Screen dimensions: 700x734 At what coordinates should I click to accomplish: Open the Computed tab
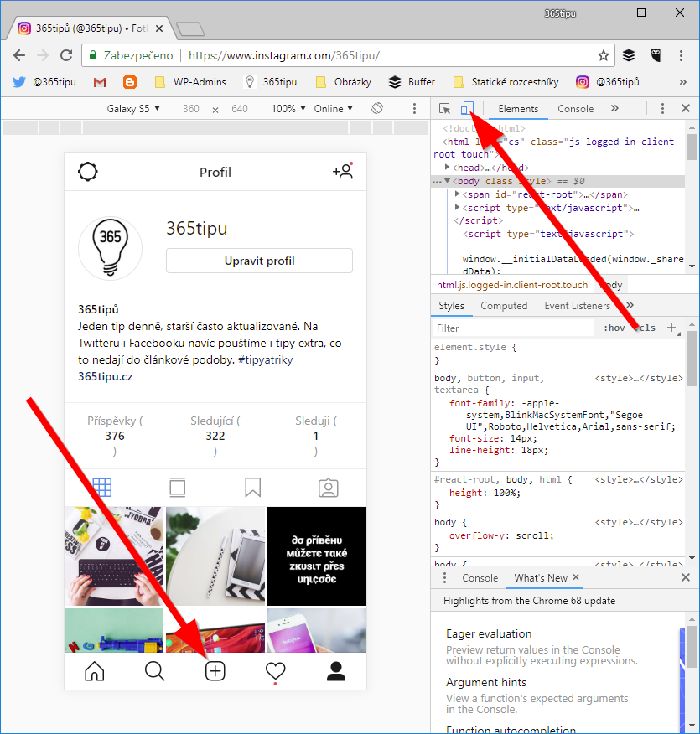504,306
